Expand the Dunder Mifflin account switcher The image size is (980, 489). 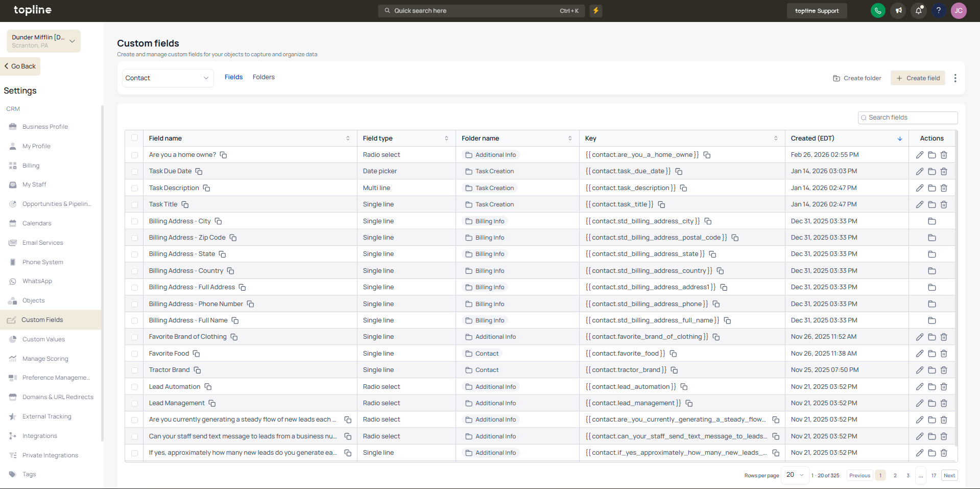click(43, 41)
